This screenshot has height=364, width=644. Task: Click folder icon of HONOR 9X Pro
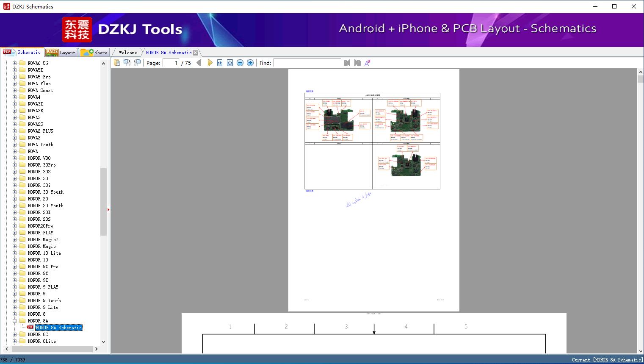22,267
